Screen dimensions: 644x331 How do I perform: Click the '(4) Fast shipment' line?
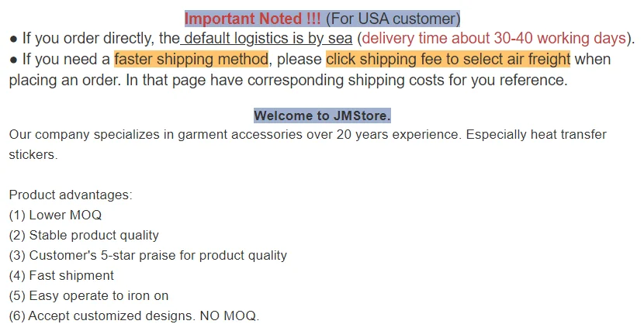61,275
